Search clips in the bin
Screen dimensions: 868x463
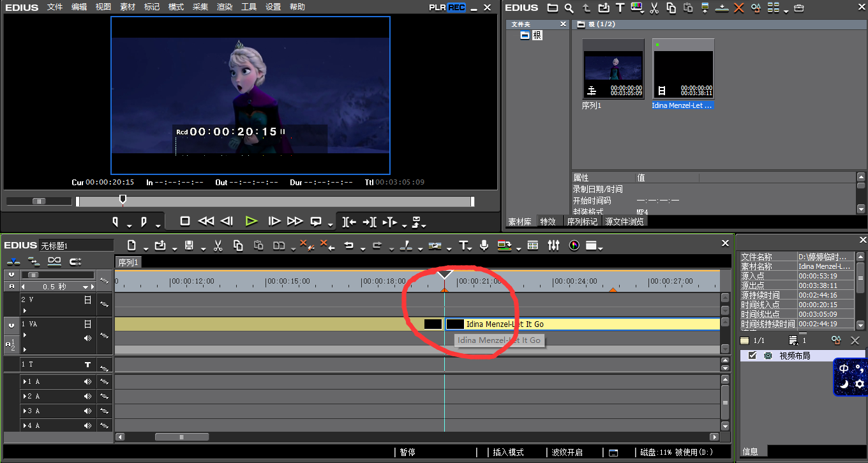pos(569,8)
